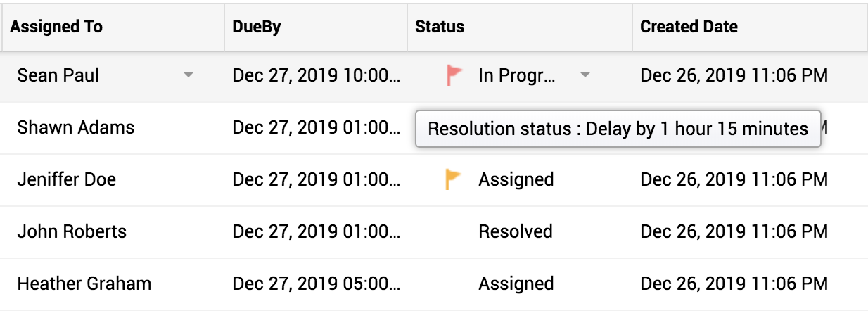Click the Resolution status tooltip

(x=618, y=129)
